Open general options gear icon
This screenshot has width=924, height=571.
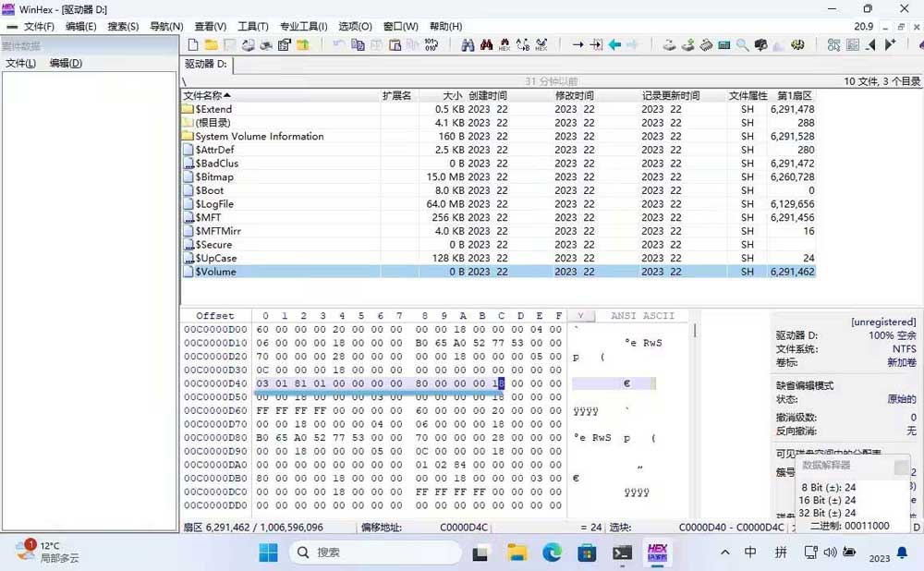(x=798, y=44)
